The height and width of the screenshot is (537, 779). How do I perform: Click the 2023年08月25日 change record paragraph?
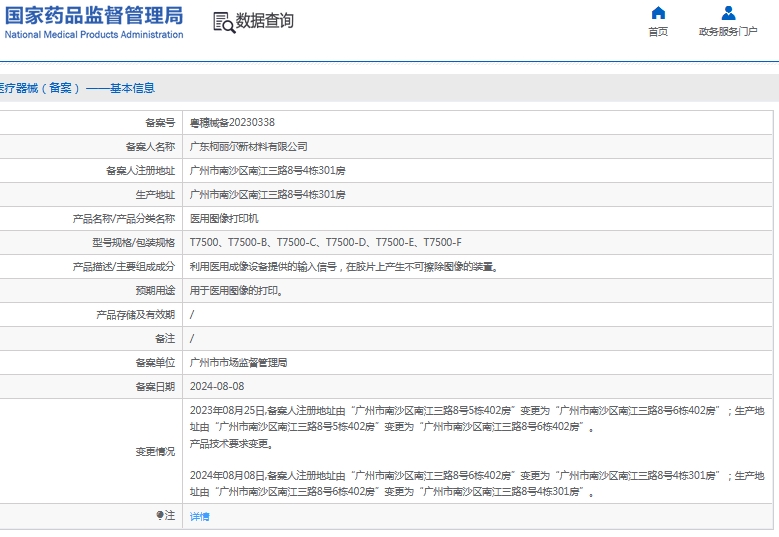(477, 419)
